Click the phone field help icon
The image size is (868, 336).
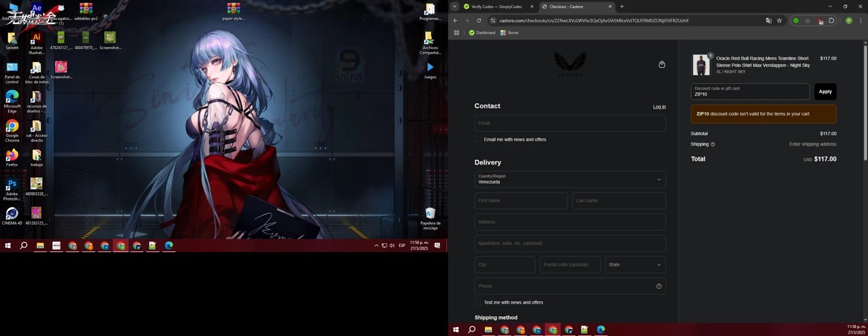pos(659,286)
